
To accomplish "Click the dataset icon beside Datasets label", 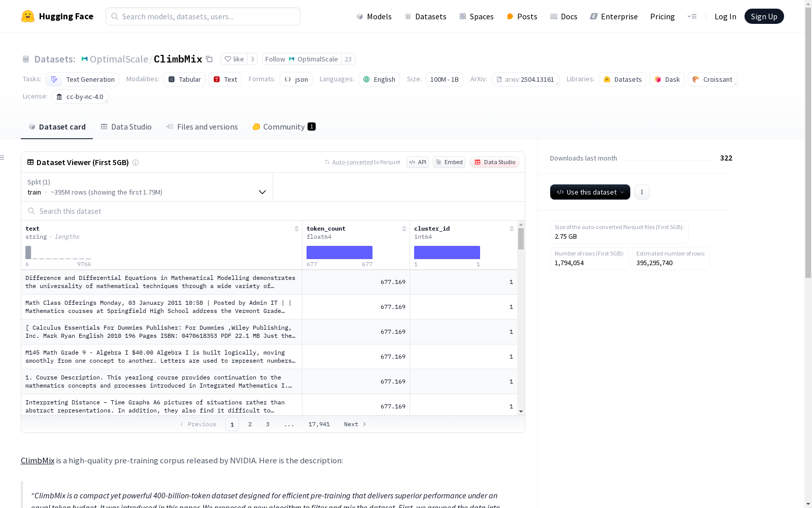I will pos(26,59).
